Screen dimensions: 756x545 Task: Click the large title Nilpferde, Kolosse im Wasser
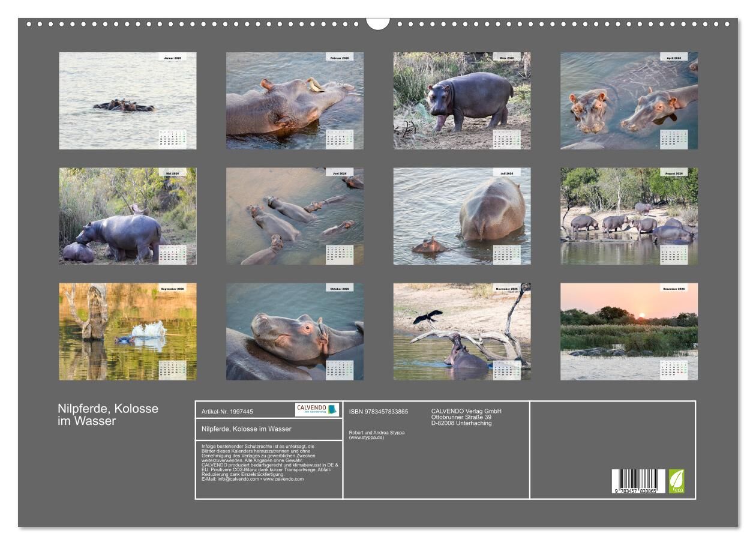[108, 415]
